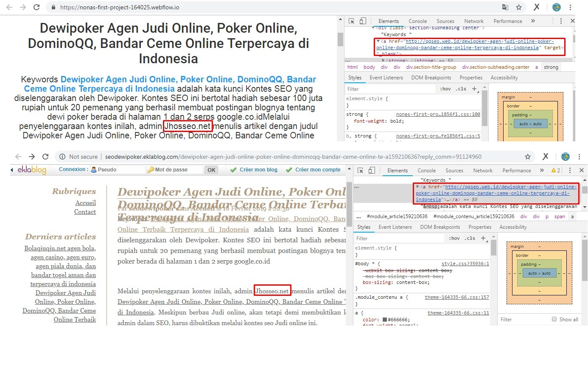
Task: Open the Contact sidebar link
Action: [x=85, y=212]
